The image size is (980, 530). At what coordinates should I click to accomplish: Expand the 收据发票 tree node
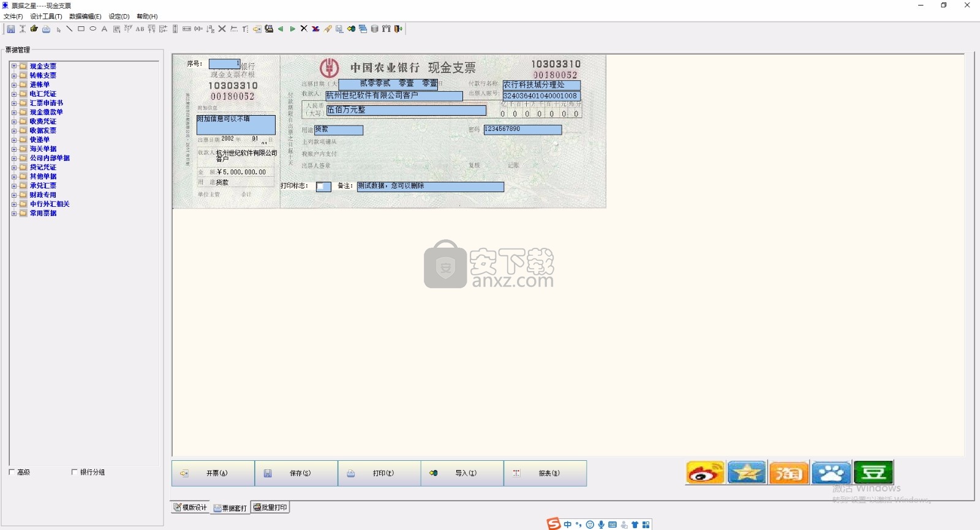click(14, 130)
